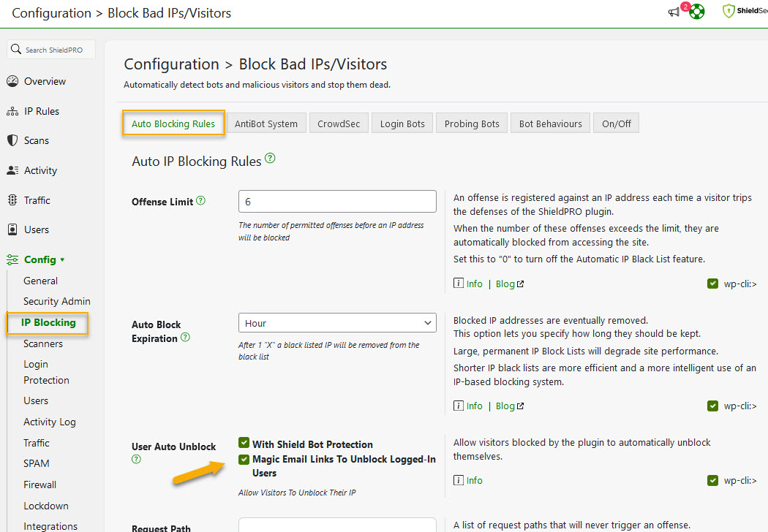768x532 pixels.
Task: Open the Search ShieldPRO field
Action: click(50, 49)
